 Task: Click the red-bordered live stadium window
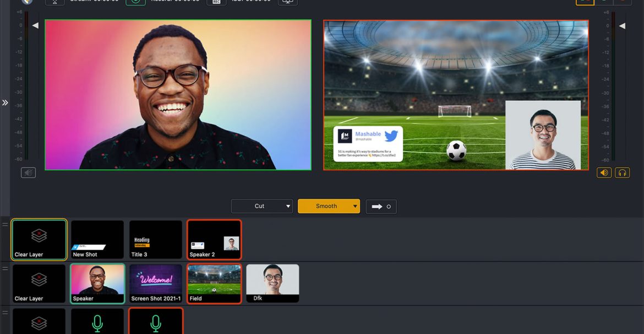click(x=456, y=95)
